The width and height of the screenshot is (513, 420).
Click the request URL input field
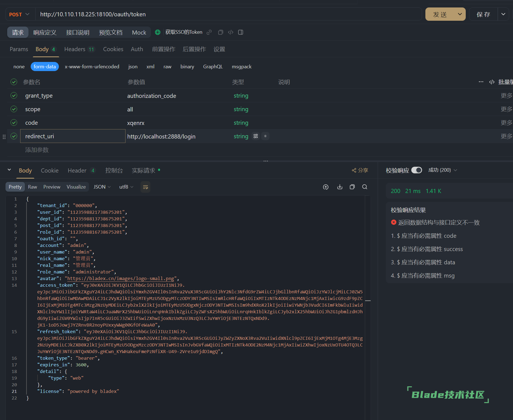pyautogui.click(x=228, y=14)
